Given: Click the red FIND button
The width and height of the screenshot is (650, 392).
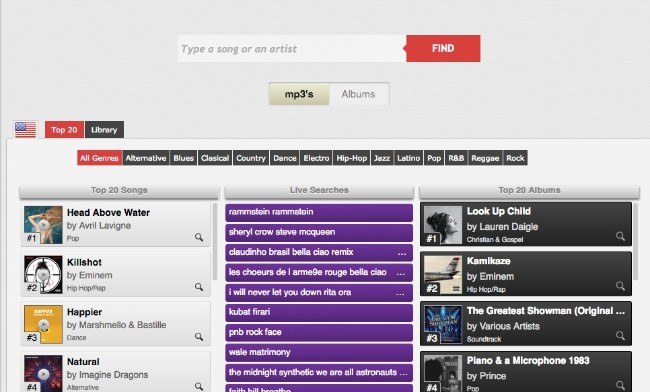Looking at the screenshot, I should (x=443, y=48).
